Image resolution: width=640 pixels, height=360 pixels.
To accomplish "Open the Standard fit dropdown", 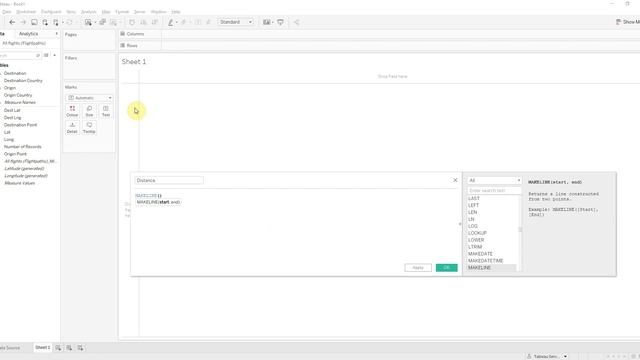I will coord(236,22).
